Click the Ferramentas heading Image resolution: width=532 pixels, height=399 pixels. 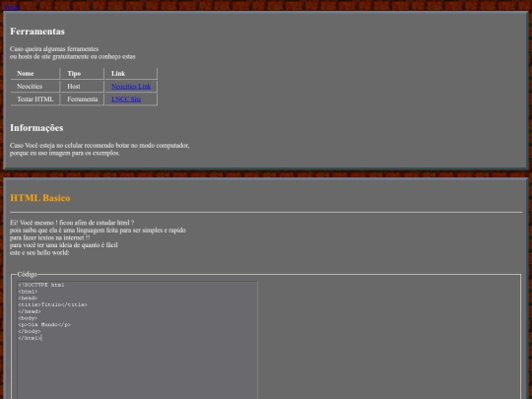[37, 32]
